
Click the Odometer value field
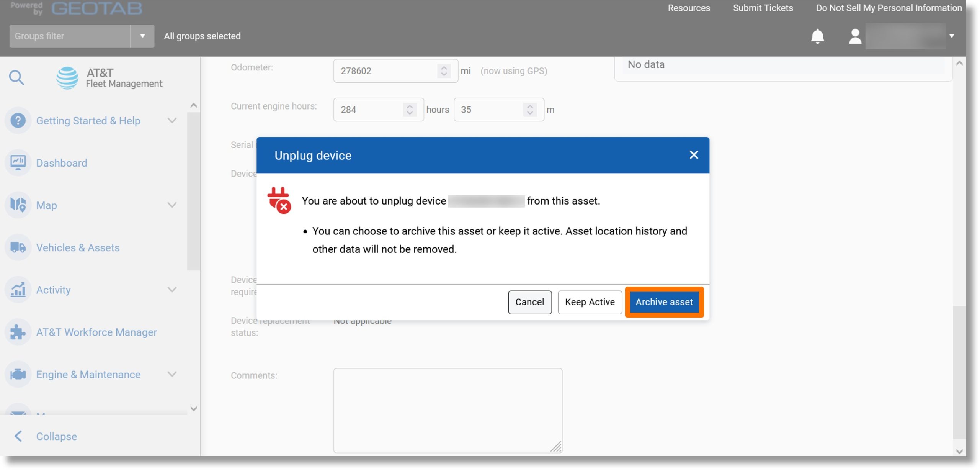395,71
